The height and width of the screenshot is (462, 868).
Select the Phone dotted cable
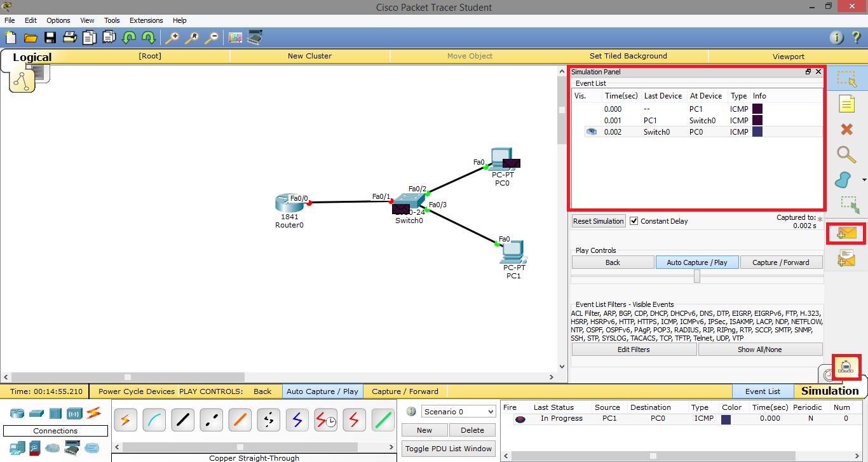pos(269,419)
